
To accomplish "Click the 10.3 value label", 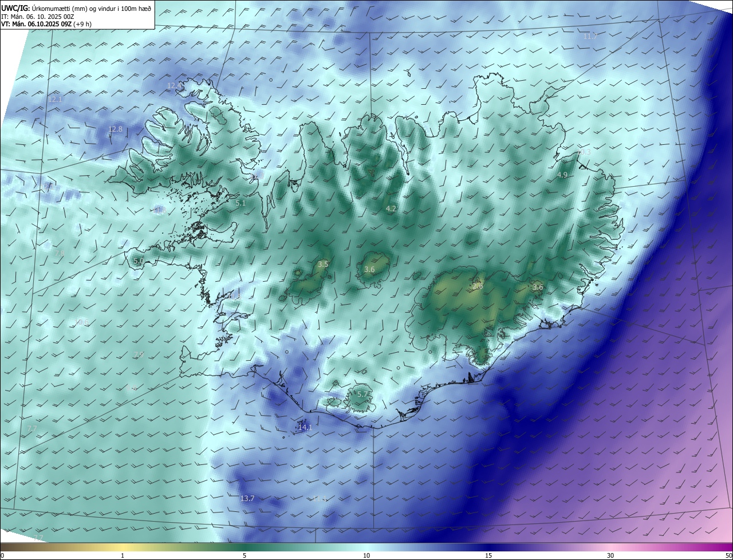I will 584,153.
